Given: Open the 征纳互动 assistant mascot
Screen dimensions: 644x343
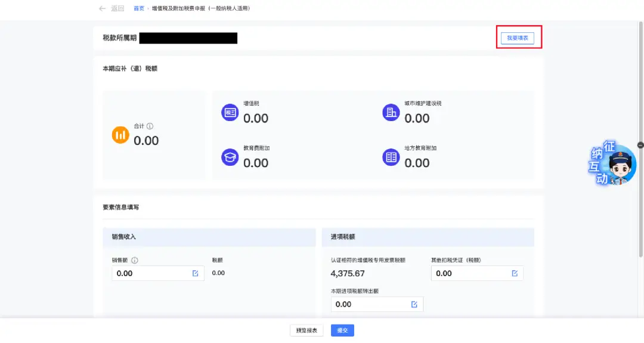Looking at the screenshot, I should (x=612, y=163).
